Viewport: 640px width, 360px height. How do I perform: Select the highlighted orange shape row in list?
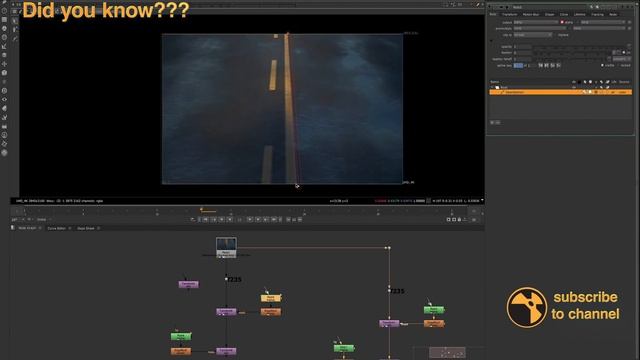point(560,92)
